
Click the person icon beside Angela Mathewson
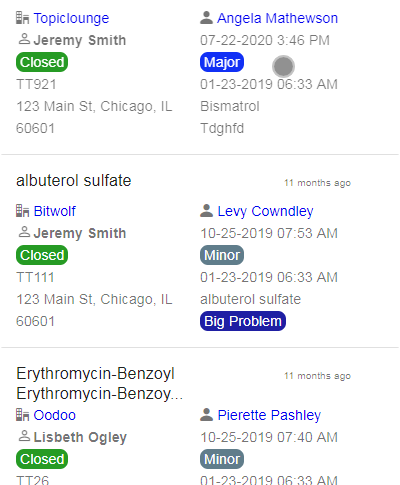[x=207, y=18]
